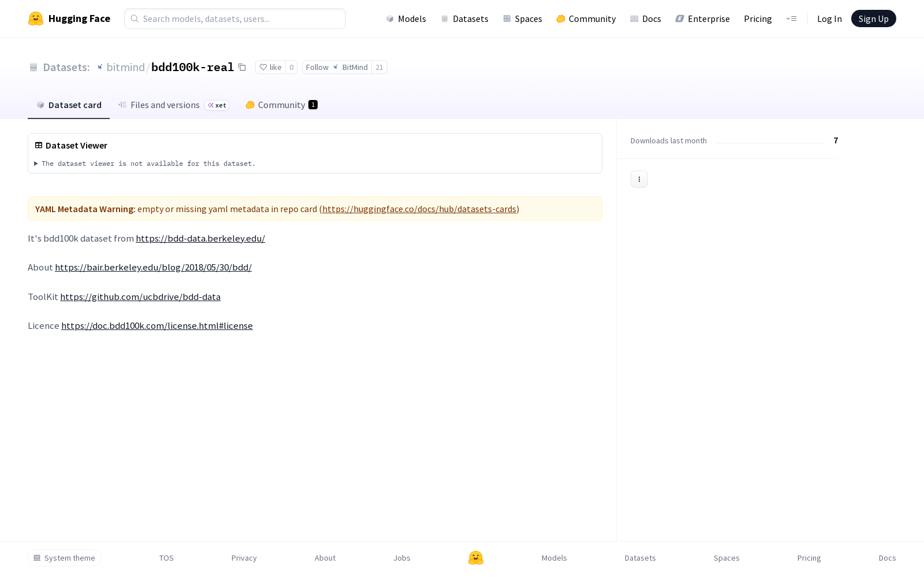Copy dataset name with the copy icon
This screenshot has height=578, width=924.
[x=243, y=68]
